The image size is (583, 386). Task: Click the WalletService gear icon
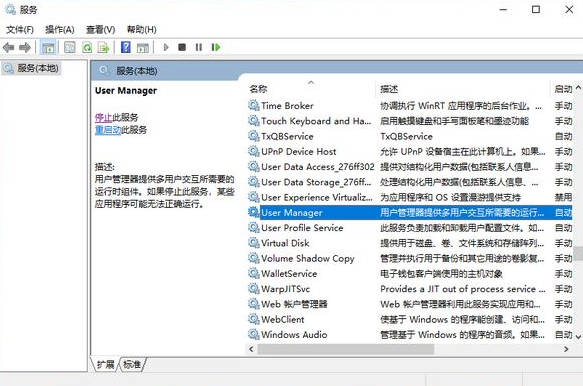pyautogui.click(x=254, y=273)
